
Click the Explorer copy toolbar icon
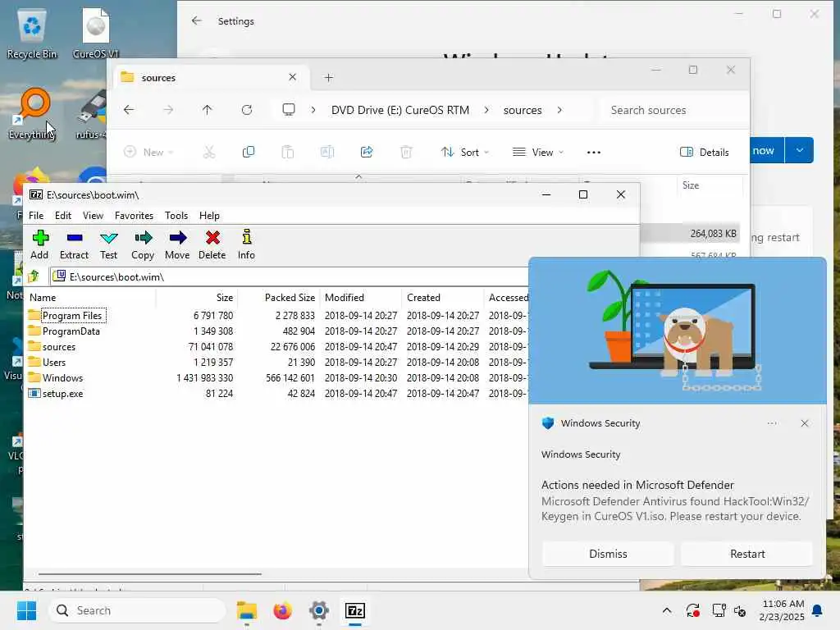click(x=248, y=152)
